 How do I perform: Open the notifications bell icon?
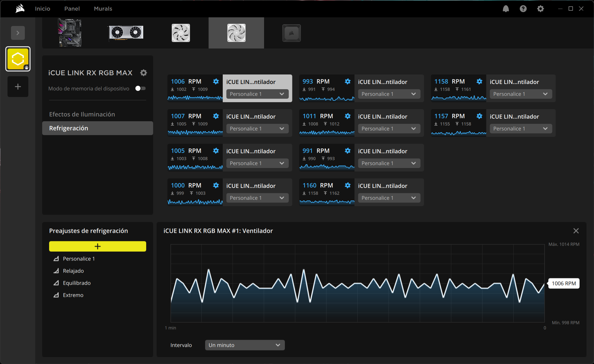coord(506,9)
